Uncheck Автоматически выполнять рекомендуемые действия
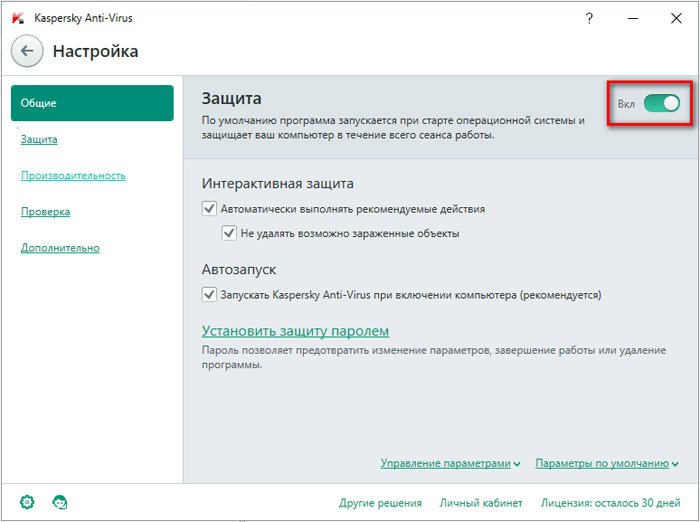The width and height of the screenshot is (700, 522). tap(209, 209)
